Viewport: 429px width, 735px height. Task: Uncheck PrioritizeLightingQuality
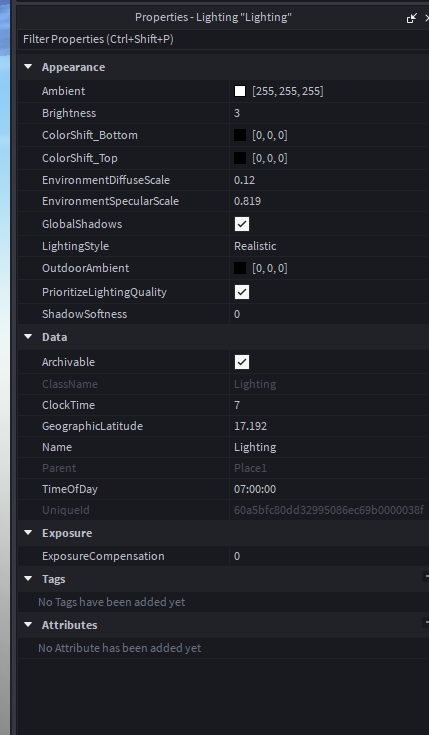click(242, 292)
